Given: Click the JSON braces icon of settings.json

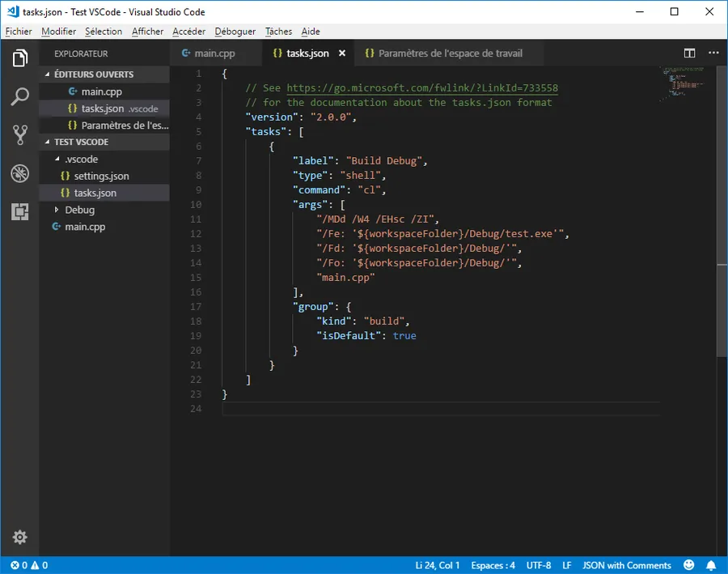Looking at the screenshot, I should 65,176.
